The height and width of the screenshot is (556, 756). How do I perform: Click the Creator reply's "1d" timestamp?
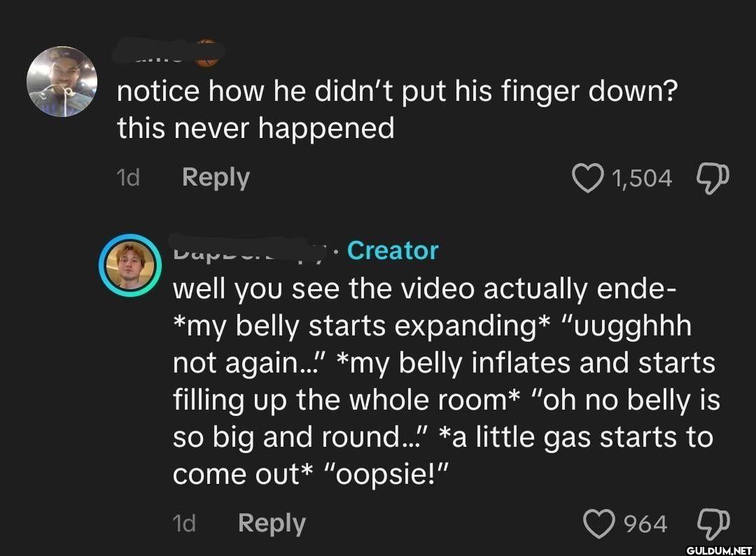[183, 523]
